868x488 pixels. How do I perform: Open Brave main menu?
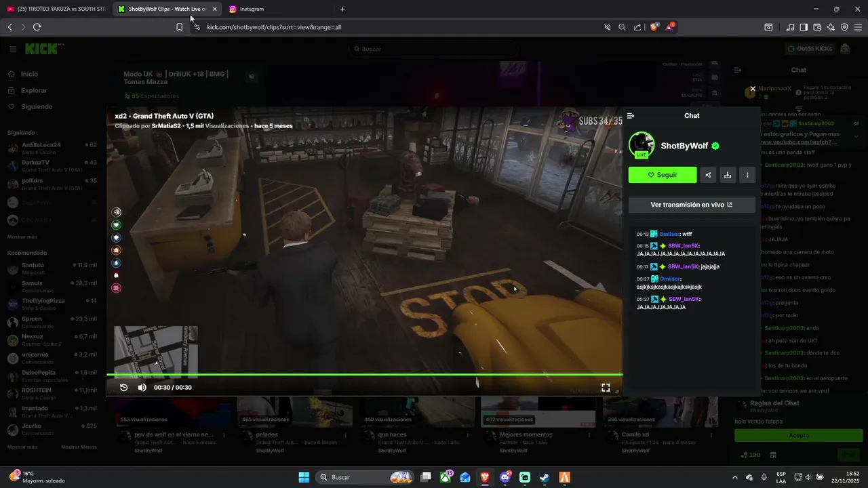(x=859, y=27)
